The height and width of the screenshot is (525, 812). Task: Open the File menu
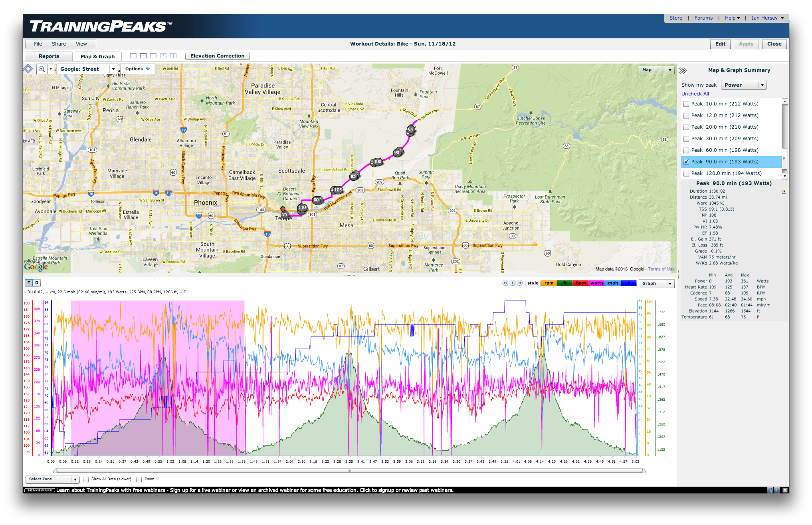38,44
